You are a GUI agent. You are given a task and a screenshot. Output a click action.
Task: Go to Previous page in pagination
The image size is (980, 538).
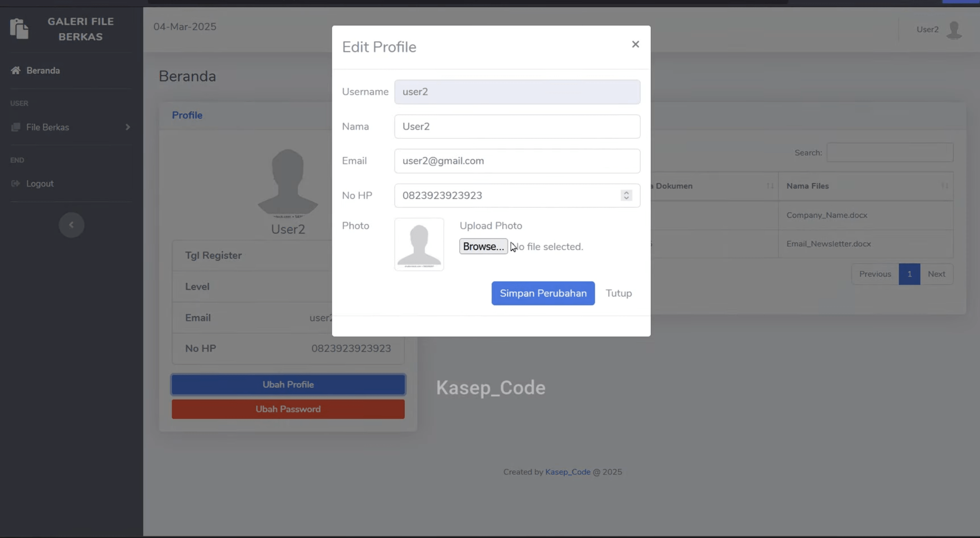click(875, 274)
